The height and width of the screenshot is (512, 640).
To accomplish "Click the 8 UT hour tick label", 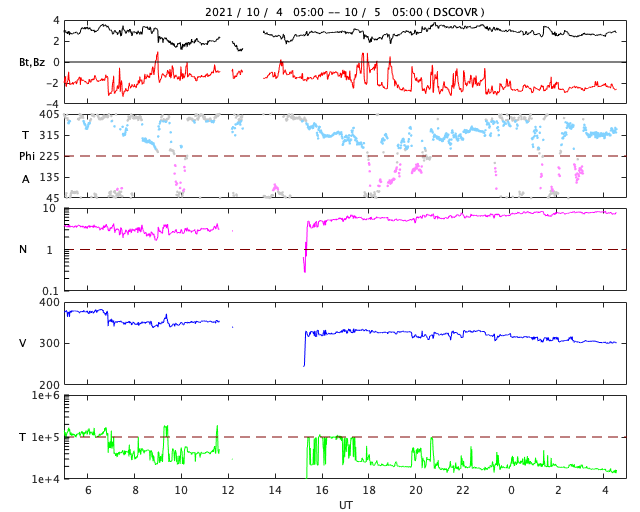I will coord(135,490).
